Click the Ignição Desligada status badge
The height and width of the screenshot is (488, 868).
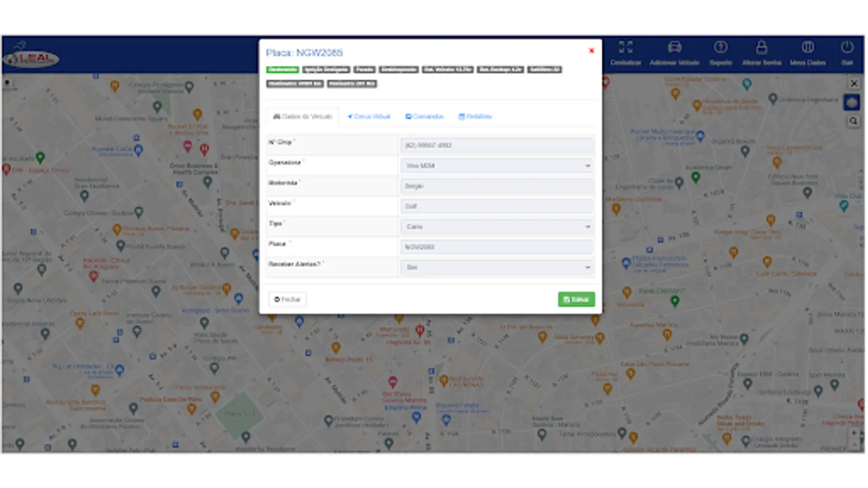tap(325, 69)
